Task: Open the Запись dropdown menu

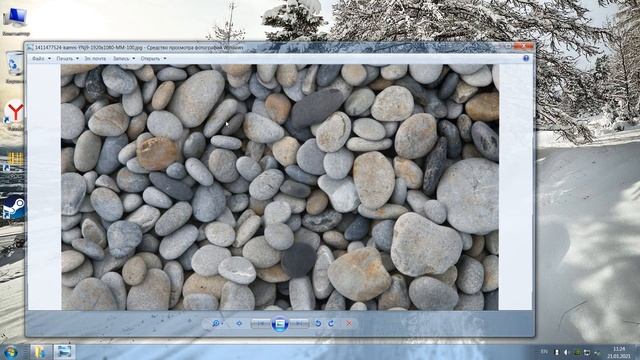Action: pyautogui.click(x=124, y=58)
